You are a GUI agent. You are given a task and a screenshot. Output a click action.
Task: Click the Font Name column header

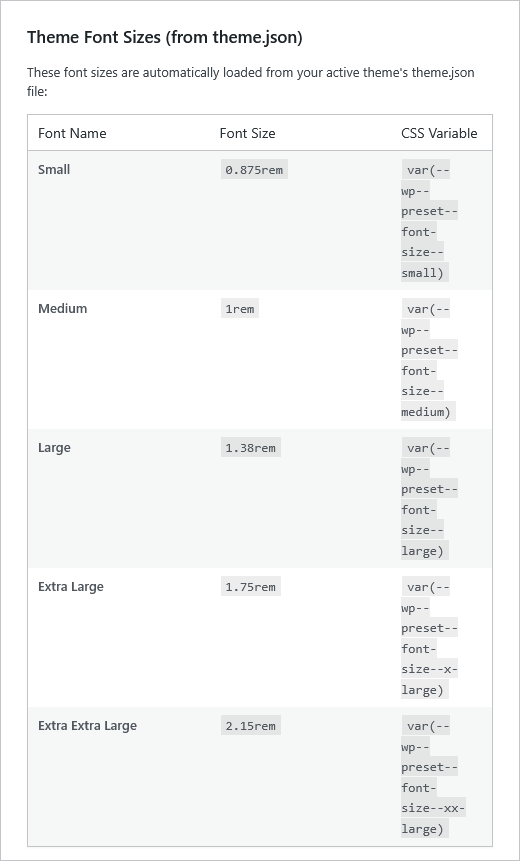[72, 133]
